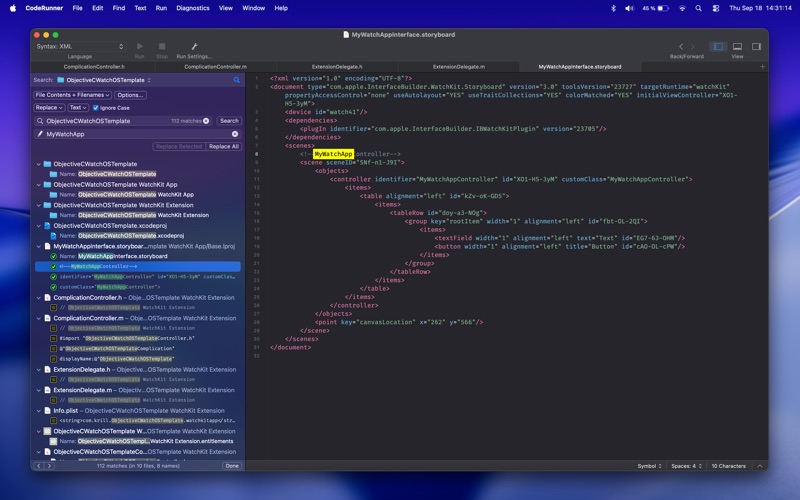Screen dimensions: 800x500
Task: Open File Contents + Filenames dropdown
Action: pos(72,95)
